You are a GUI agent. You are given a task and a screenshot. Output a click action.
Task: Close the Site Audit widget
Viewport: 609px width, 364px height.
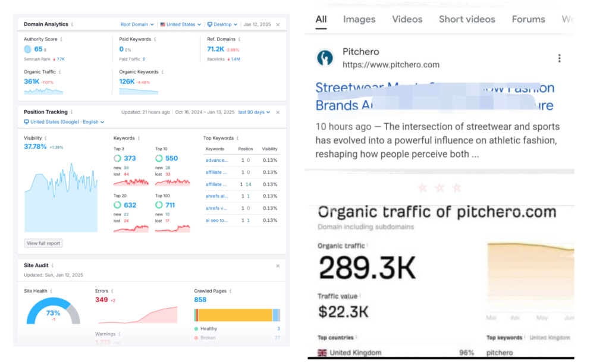click(278, 266)
